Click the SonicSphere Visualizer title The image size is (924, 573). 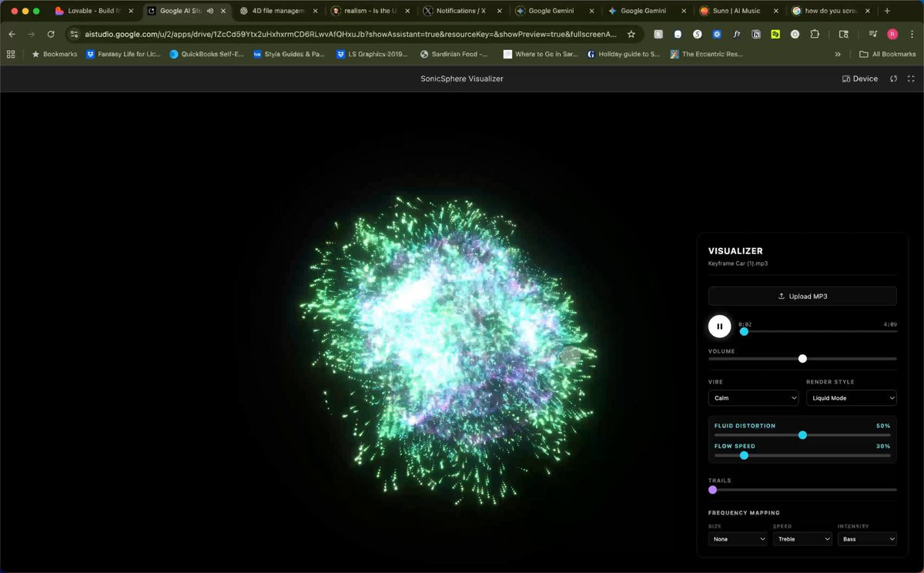[x=462, y=79]
